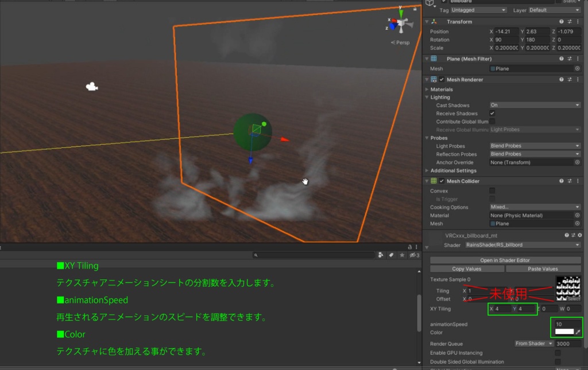Open the Cast Shadows dropdown
This screenshot has width=588, height=370.
[534, 105]
